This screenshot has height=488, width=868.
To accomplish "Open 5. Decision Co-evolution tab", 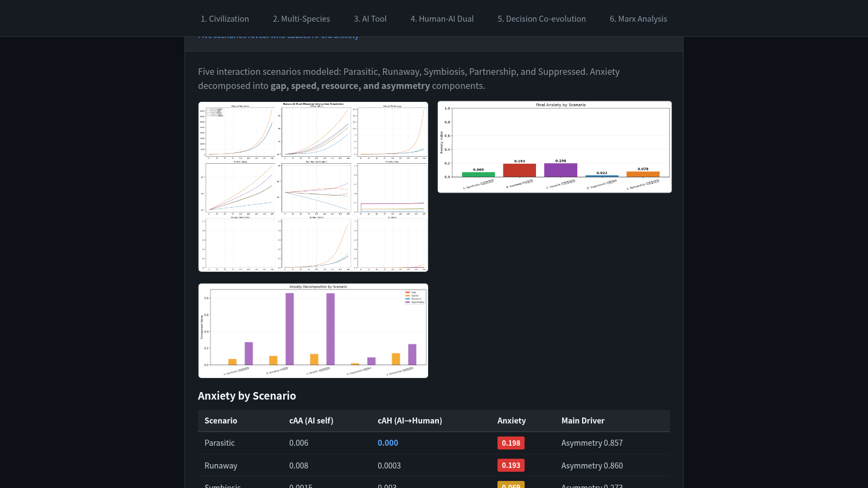I will 541,18.
